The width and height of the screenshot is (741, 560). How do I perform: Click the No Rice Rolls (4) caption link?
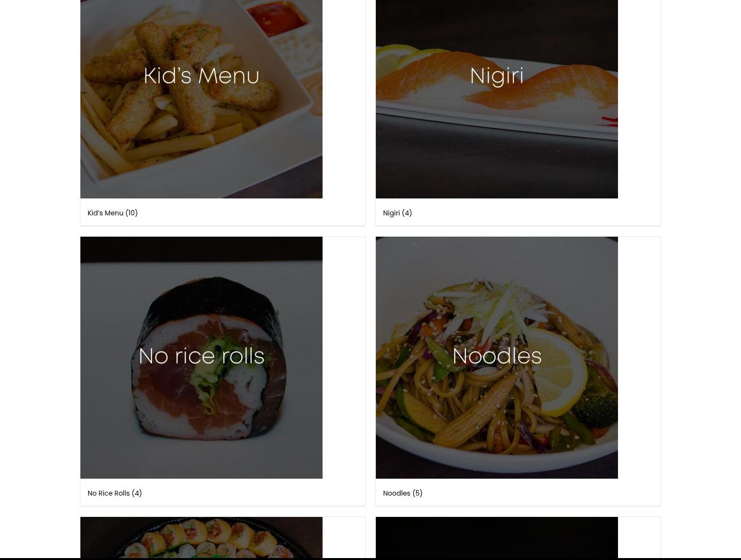click(x=115, y=493)
